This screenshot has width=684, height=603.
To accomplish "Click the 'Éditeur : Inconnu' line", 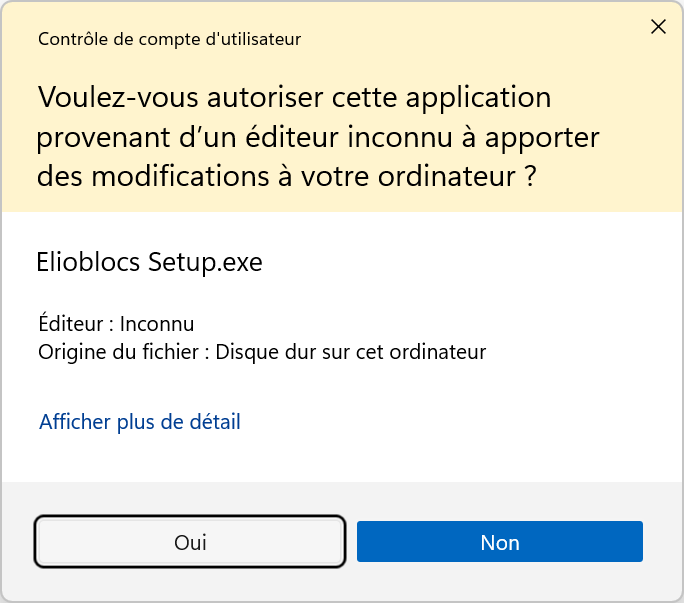I will (x=116, y=324).
